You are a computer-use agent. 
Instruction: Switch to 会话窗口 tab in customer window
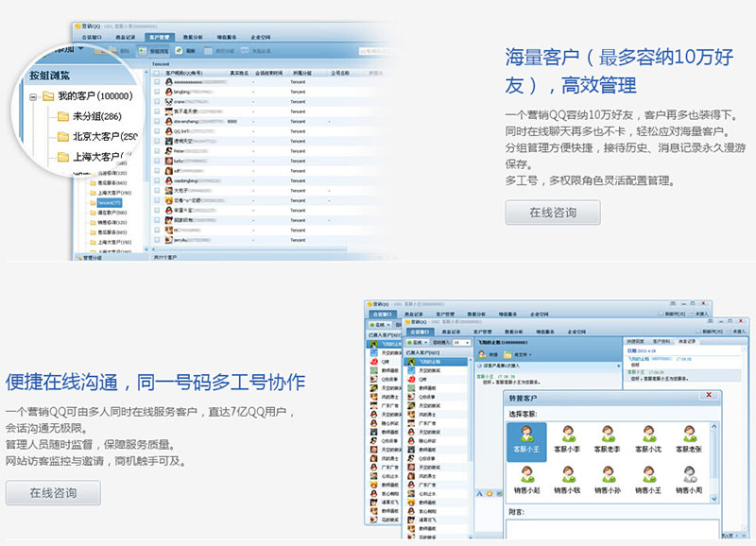click(92, 37)
